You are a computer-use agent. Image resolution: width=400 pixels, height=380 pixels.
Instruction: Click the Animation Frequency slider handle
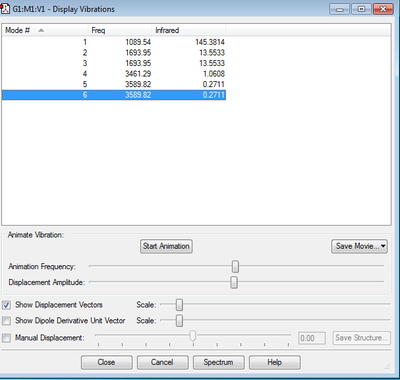pyautogui.click(x=235, y=266)
